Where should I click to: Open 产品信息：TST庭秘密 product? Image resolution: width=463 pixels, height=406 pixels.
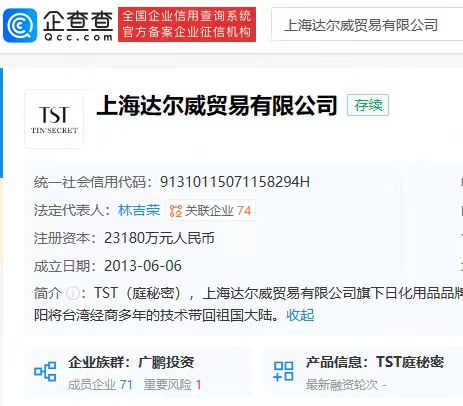coord(375,362)
